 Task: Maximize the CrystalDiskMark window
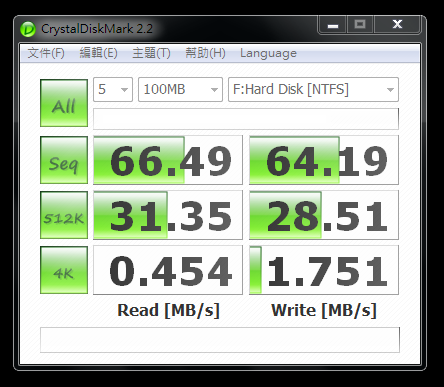360,25
